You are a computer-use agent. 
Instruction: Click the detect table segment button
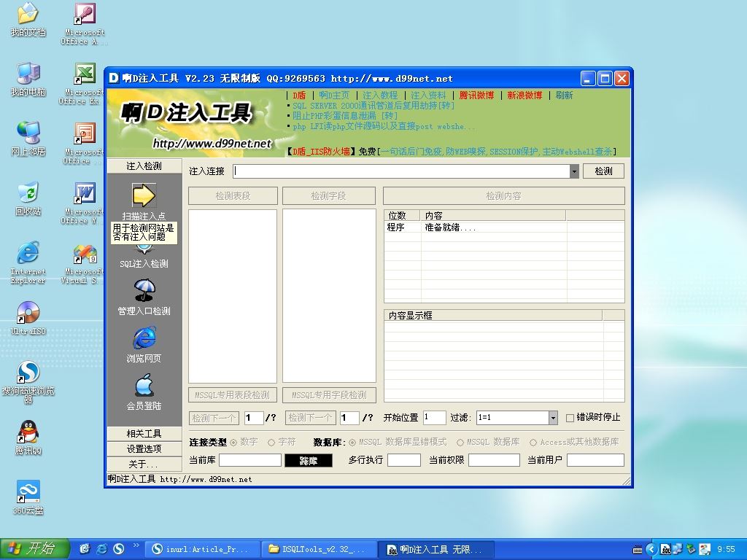233,195
